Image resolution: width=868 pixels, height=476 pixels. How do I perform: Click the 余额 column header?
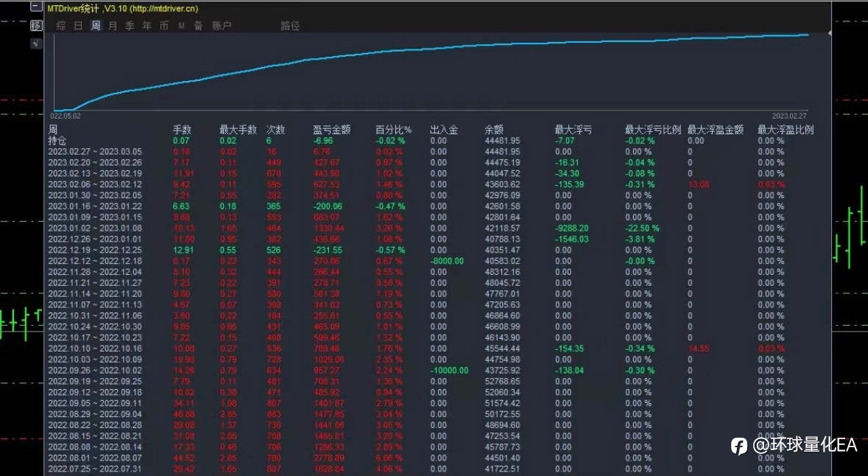coord(494,130)
